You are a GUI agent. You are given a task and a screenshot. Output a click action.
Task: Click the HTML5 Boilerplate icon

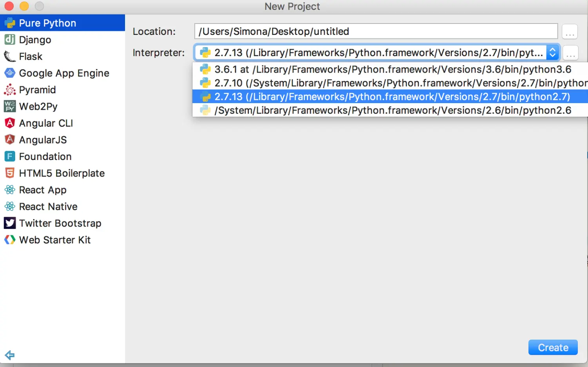10,173
